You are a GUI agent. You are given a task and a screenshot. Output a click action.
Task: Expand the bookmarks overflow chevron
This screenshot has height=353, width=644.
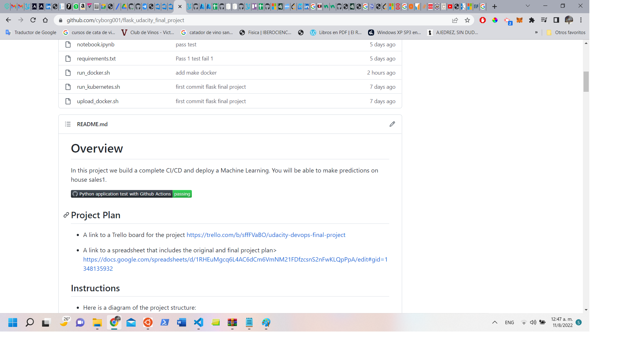[536, 32]
